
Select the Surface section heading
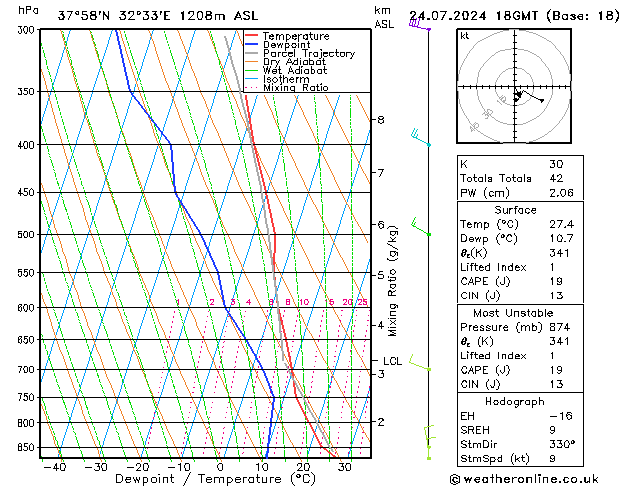click(515, 210)
